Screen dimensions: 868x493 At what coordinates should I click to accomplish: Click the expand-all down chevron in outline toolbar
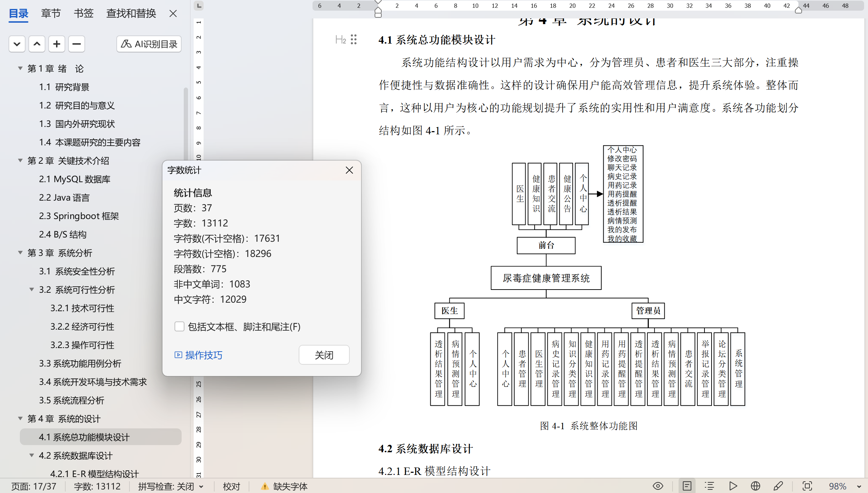pos(17,44)
